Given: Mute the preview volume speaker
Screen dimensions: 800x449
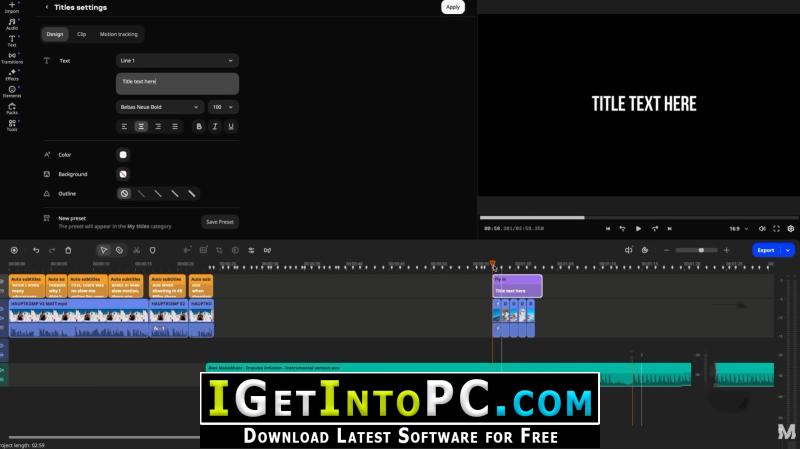Looking at the screenshot, I should click(762, 229).
